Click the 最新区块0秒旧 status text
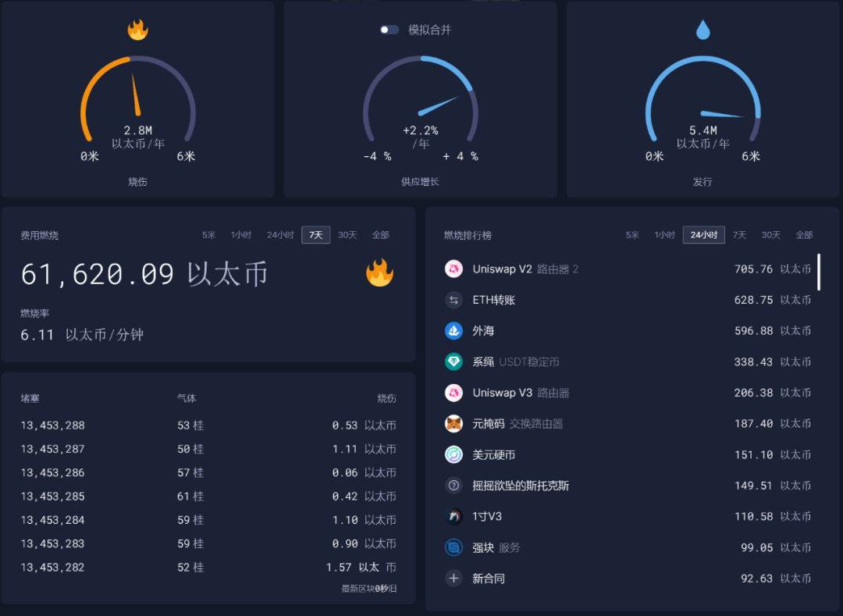843x616 pixels. point(368,589)
